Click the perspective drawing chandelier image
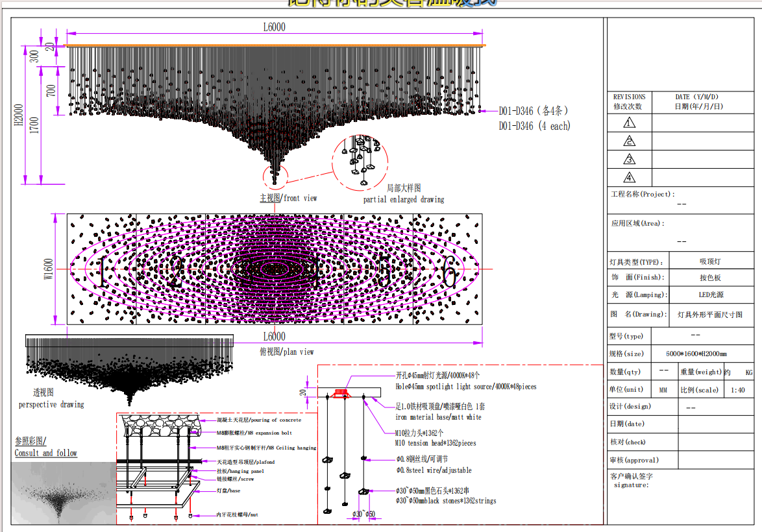 click(x=129, y=369)
